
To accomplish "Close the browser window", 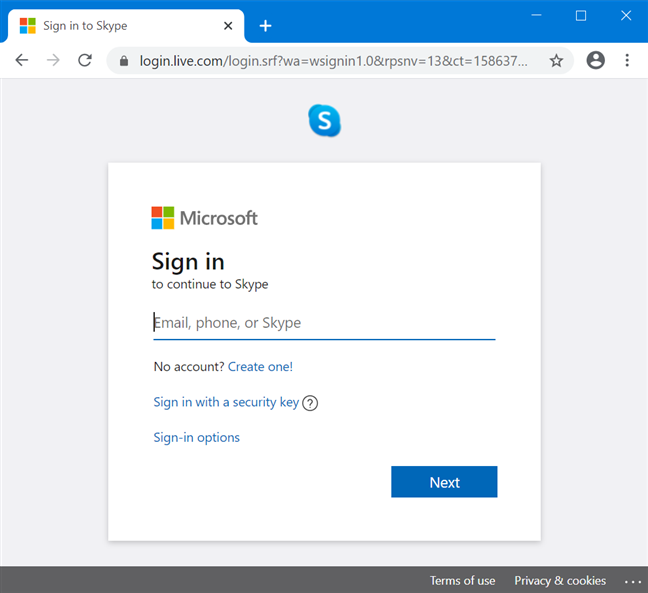I will click(626, 16).
